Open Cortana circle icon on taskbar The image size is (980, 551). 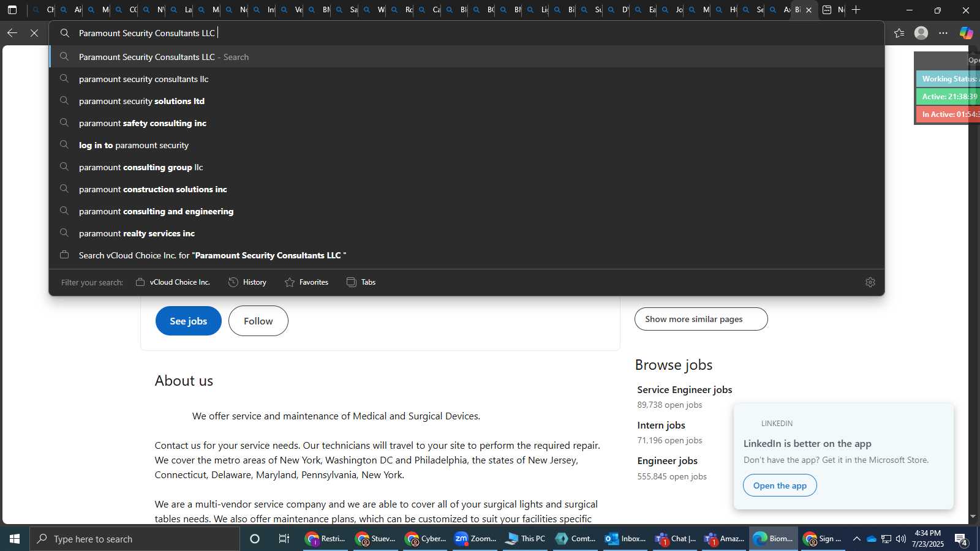tap(255, 539)
